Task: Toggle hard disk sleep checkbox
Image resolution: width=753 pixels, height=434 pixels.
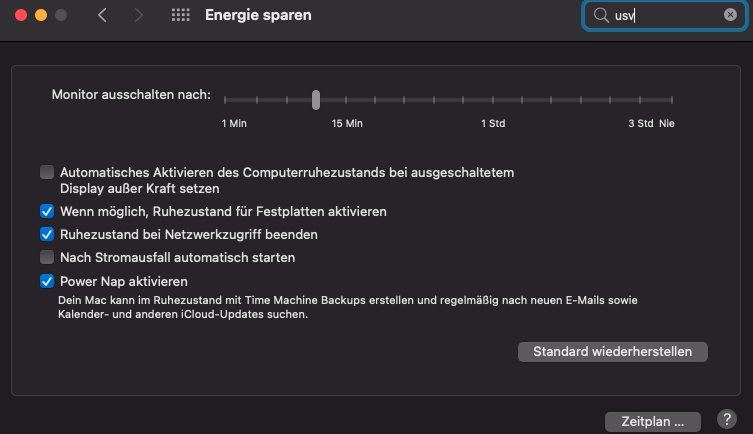Action: [x=47, y=212]
